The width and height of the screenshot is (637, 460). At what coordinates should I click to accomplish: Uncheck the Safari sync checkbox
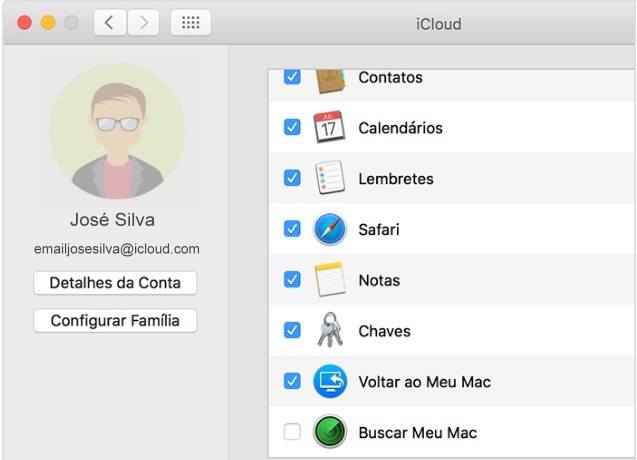pos(292,229)
